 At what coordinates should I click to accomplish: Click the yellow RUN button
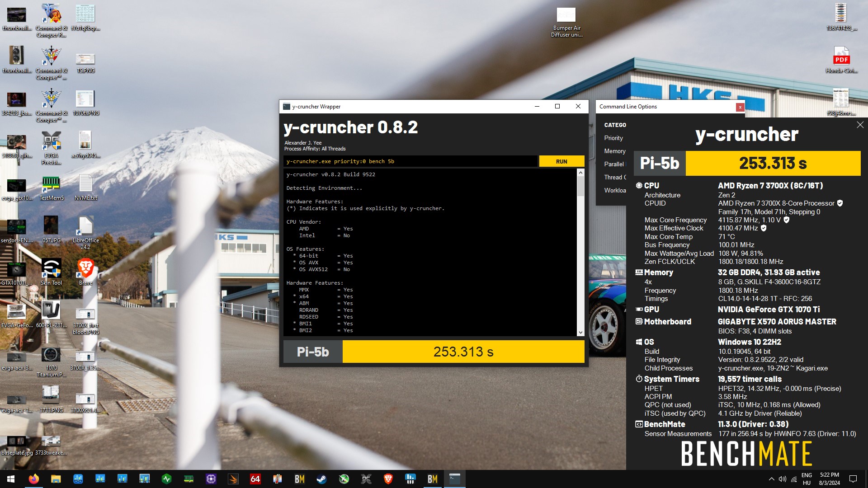(x=561, y=161)
